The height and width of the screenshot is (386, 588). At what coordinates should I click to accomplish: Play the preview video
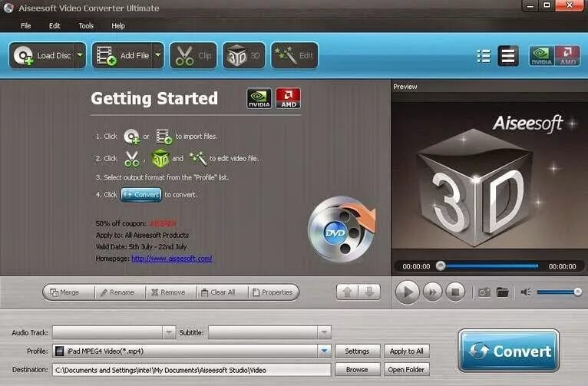coord(408,292)
